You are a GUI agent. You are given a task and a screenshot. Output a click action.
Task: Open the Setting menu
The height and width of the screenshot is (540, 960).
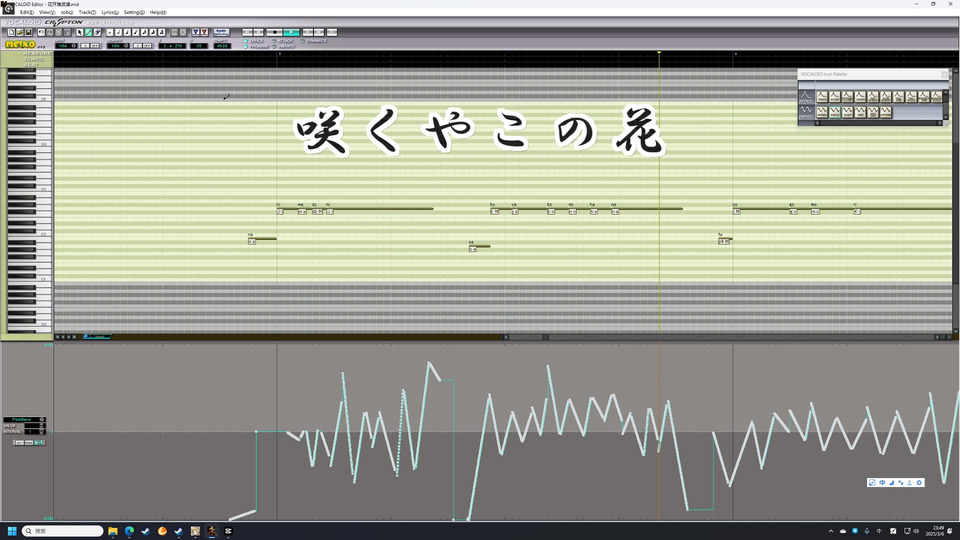tap(135, 12)
